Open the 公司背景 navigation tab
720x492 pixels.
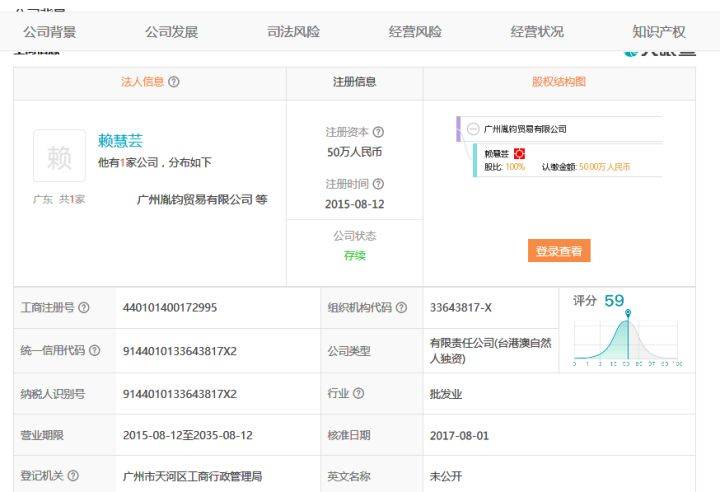pyautogui.click(x=50, y=32)
